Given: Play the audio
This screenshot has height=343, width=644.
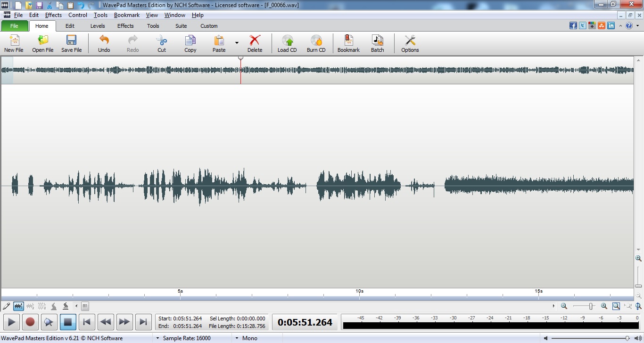Looking at the screenshot, I should pyautogui.click(x=12, y=322).
